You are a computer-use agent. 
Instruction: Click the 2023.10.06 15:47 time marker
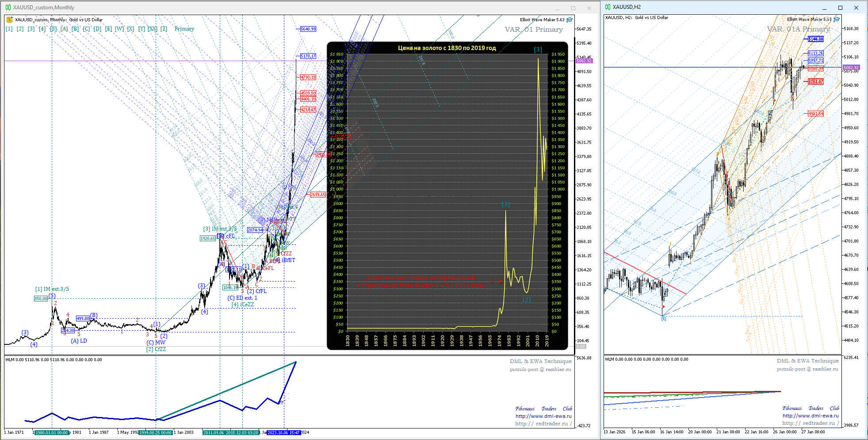[283, 432]
